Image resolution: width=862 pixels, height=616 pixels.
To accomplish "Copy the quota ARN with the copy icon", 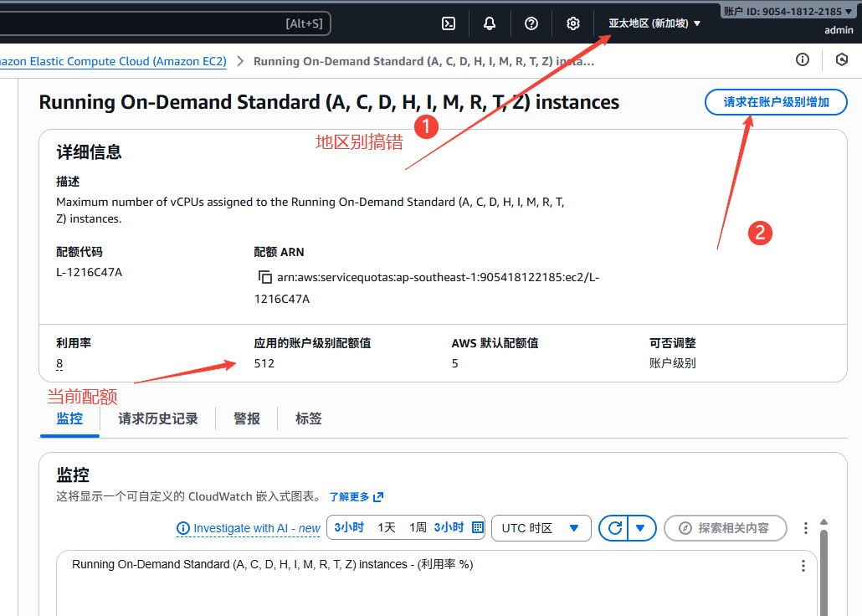I will [264, 277].
